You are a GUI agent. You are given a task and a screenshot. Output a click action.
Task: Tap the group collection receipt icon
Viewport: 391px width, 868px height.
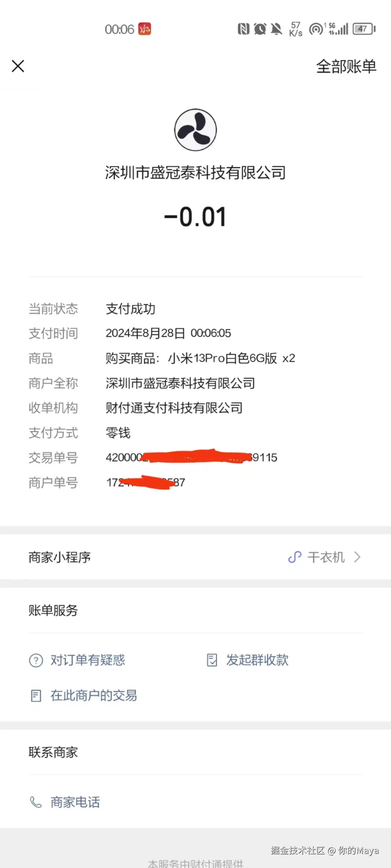pyautogui.click(x=212, y=660)
